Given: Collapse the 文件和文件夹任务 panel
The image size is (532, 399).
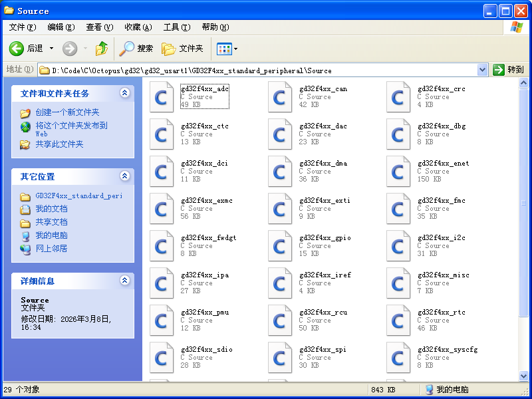Looking at the screenshot, I should [x=124, y=93].
